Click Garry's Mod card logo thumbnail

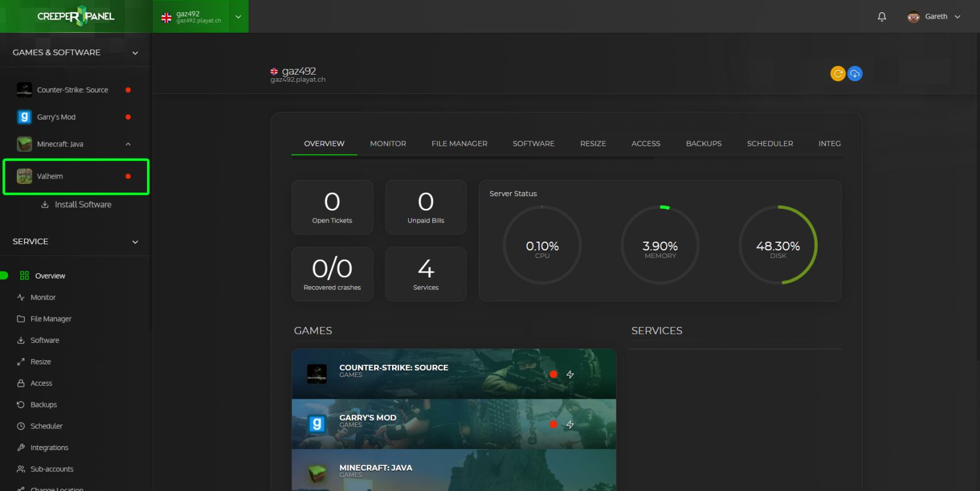(x=317, y=424)
